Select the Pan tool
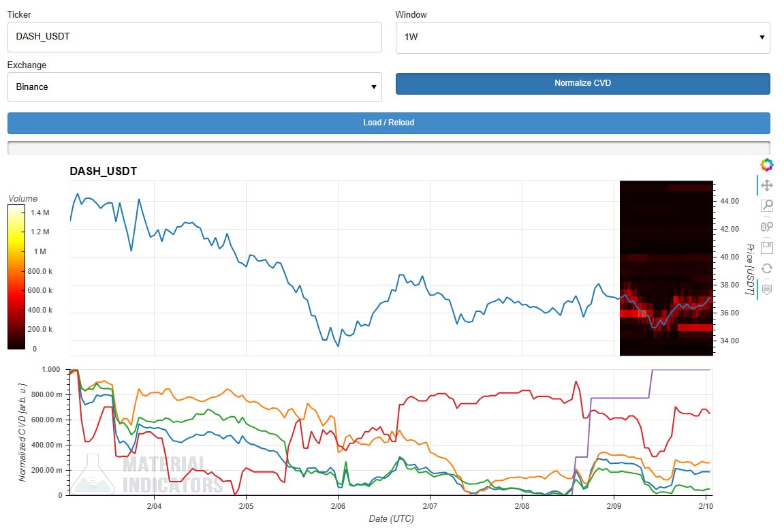Image resolution: width=784 pixels, height=532 pixels. tap(766, 185)
